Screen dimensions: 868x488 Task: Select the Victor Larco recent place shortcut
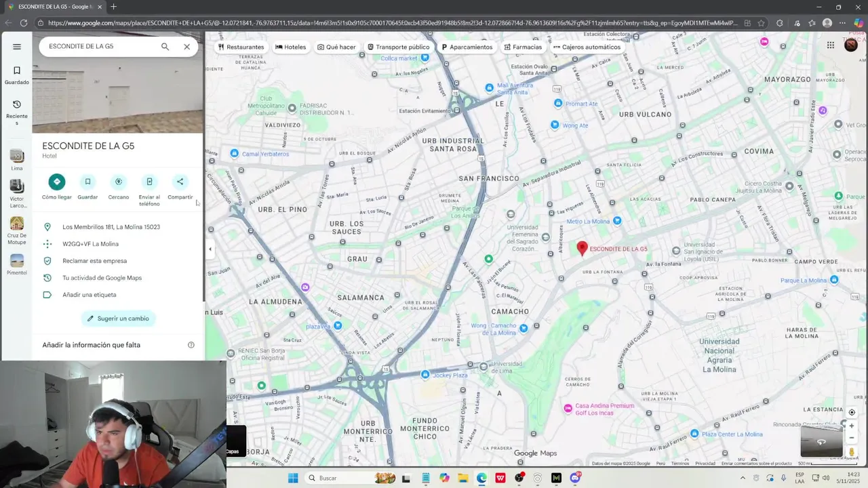pos(17,193)
